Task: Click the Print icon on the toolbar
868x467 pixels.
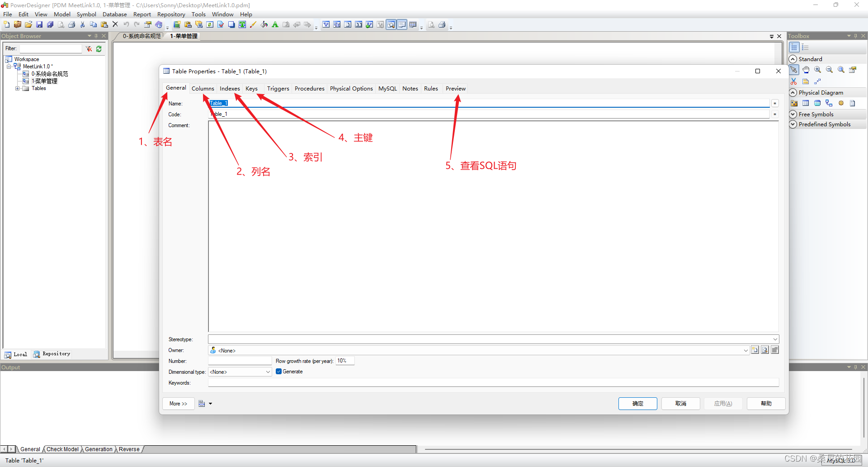Action: (x=71, y=24)
